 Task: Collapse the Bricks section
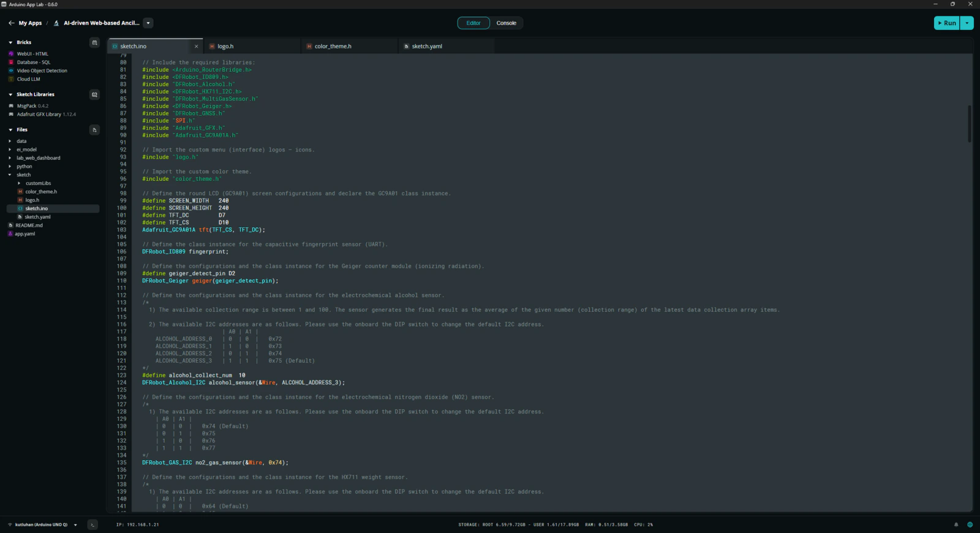pyautogui.click(x=10, y=42)
